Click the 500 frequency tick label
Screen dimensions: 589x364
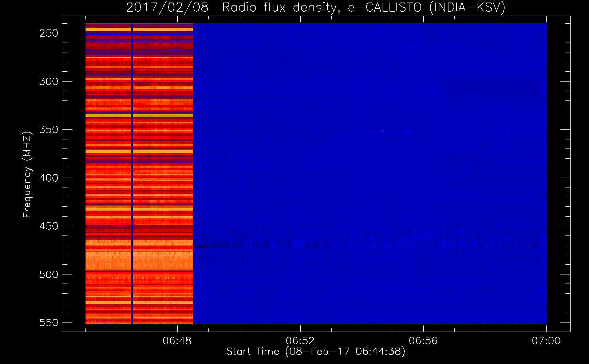[x=49, y=274]
